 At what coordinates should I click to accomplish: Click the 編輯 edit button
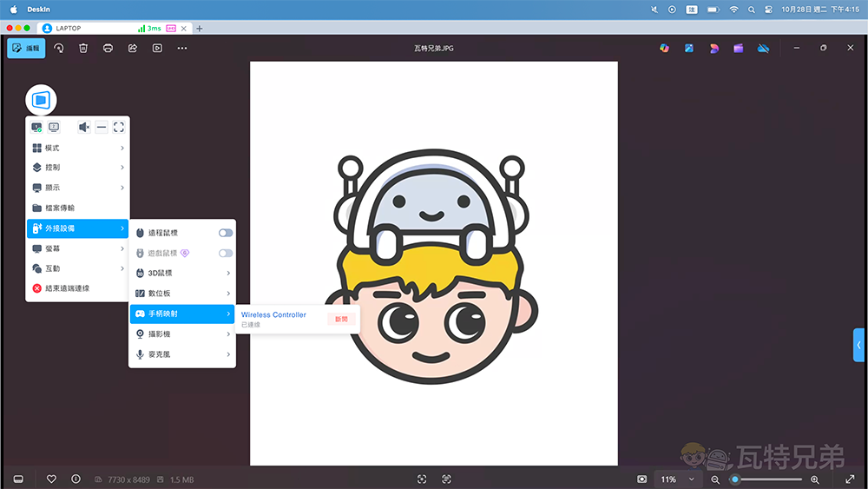click(x=26, y=49)
